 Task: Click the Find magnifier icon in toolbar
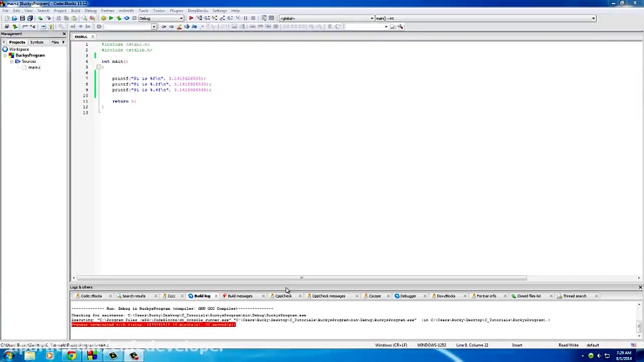pyautogui.click(x=83, y=18)
